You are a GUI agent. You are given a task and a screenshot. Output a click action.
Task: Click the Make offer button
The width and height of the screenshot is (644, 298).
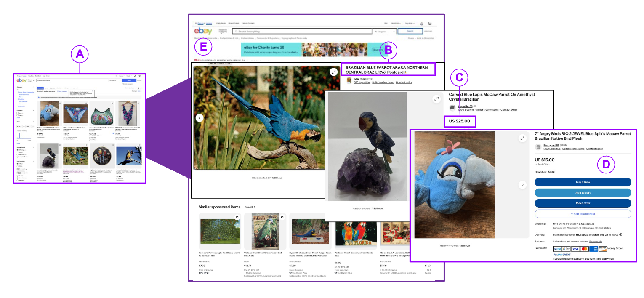click(x=583, y=203)
